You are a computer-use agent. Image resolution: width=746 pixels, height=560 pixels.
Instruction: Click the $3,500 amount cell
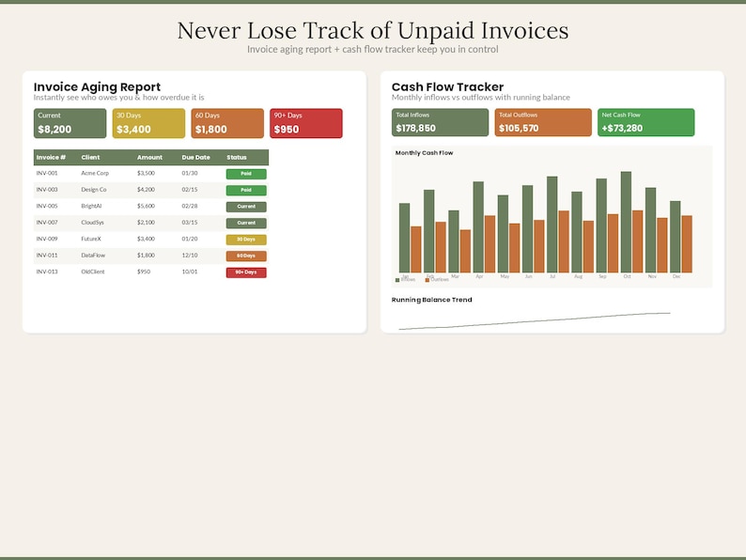click(x=146, y=173)
